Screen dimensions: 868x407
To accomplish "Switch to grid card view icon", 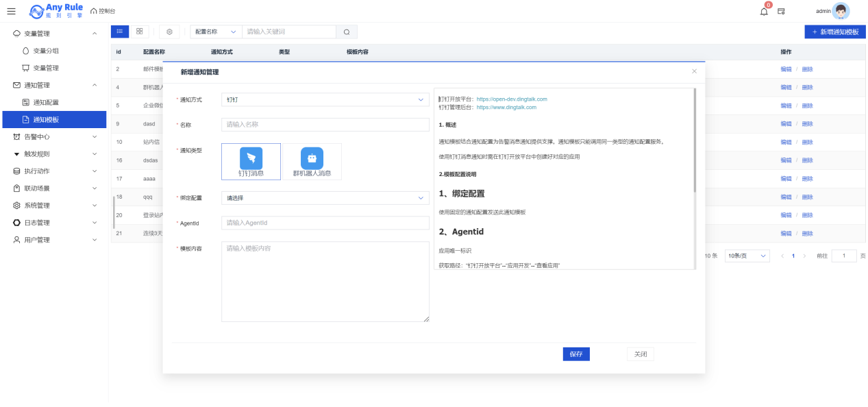I will coord(139,32).
